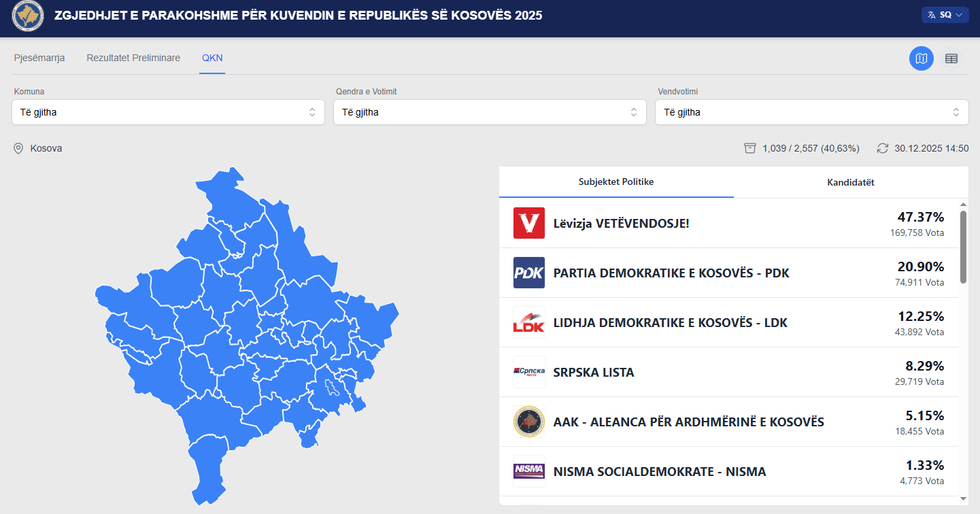Click the Lëvizja VETËVENDOSJE party logo
Image resolution: width=980 pixels, height=514 pixels.
coord(528,223)
